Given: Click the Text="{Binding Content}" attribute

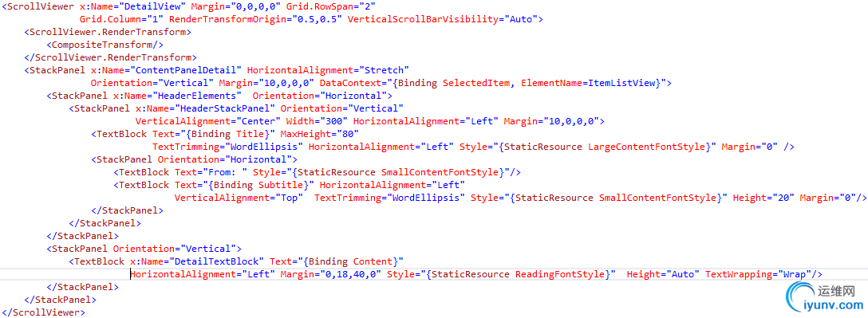Looking at the screenshot, I should tap(337, 261).
